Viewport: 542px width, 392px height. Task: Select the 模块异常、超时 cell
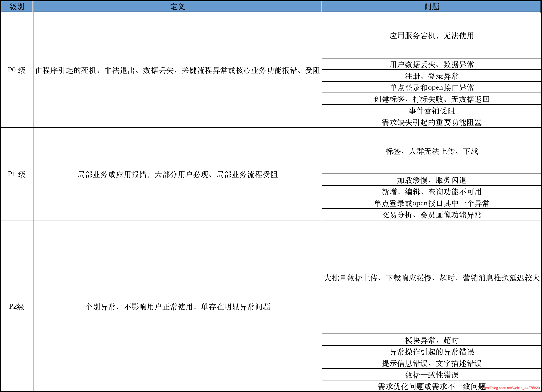pyautogui.click(x=432, y=340)
